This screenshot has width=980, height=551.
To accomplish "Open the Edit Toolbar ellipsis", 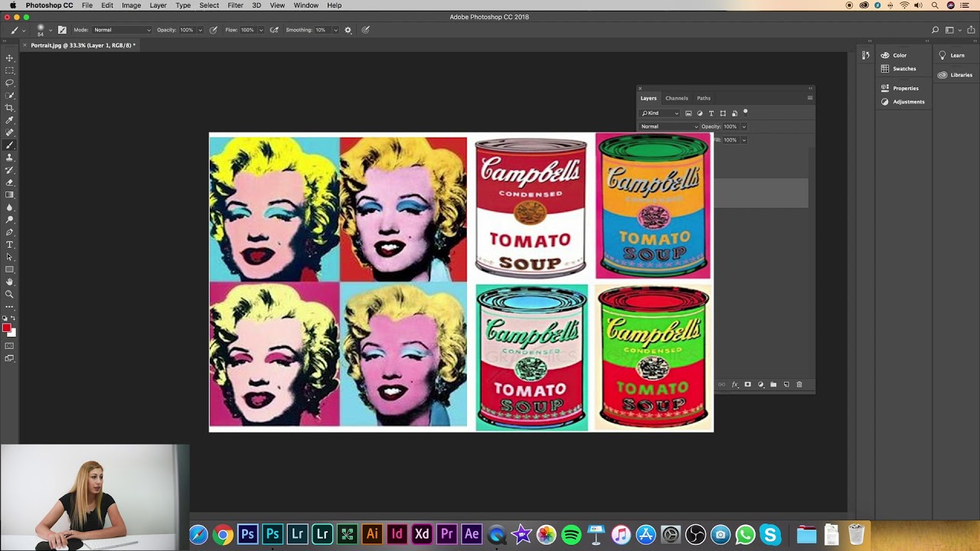I will tap(10, 307).
